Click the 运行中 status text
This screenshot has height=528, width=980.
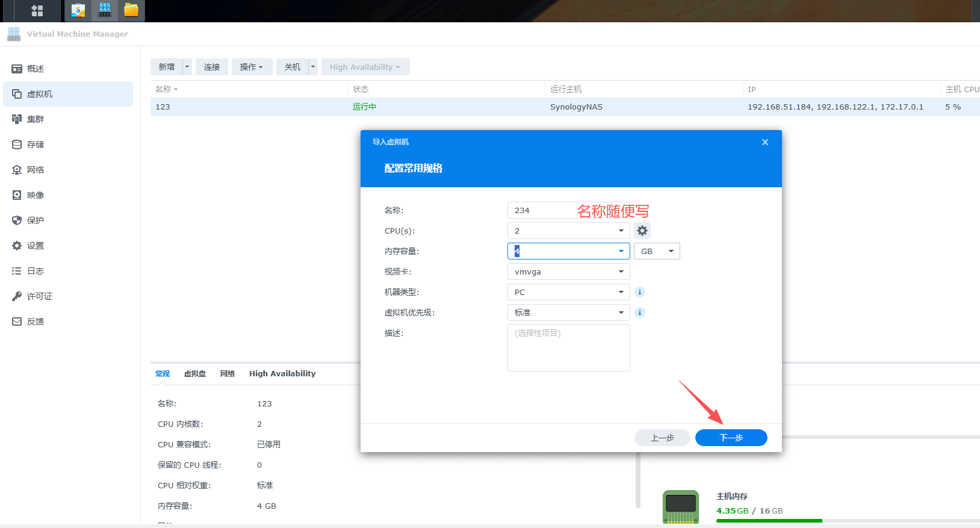(x=364, y=107)
